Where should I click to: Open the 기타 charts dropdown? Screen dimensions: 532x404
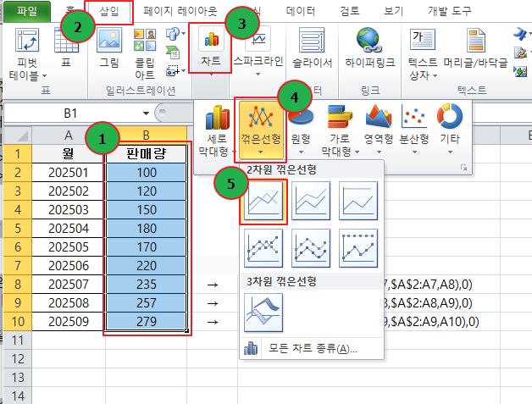[x=450, y=130]
